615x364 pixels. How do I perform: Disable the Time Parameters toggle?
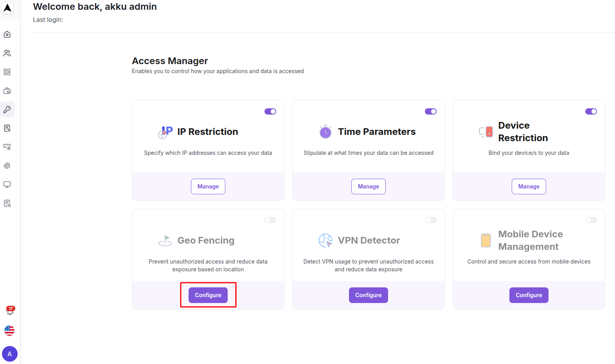(x=431, y=111)
